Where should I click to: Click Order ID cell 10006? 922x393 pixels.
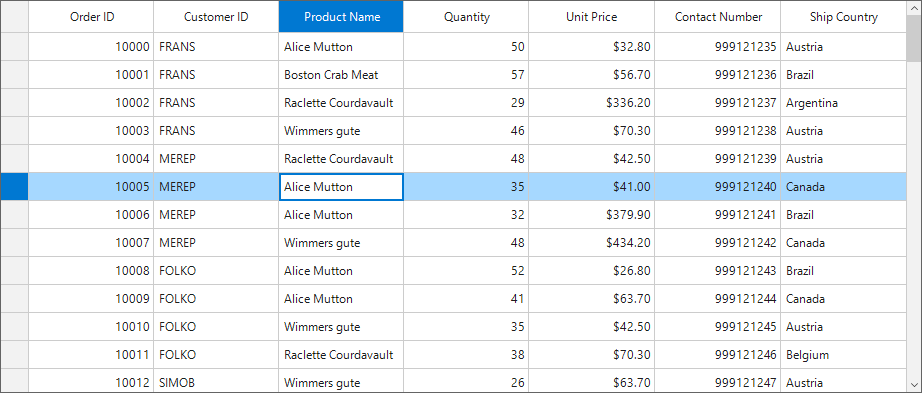(91, 215)
